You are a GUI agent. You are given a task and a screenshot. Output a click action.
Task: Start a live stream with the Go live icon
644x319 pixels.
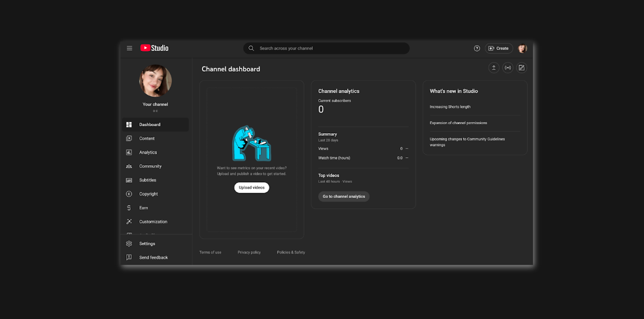508,67
